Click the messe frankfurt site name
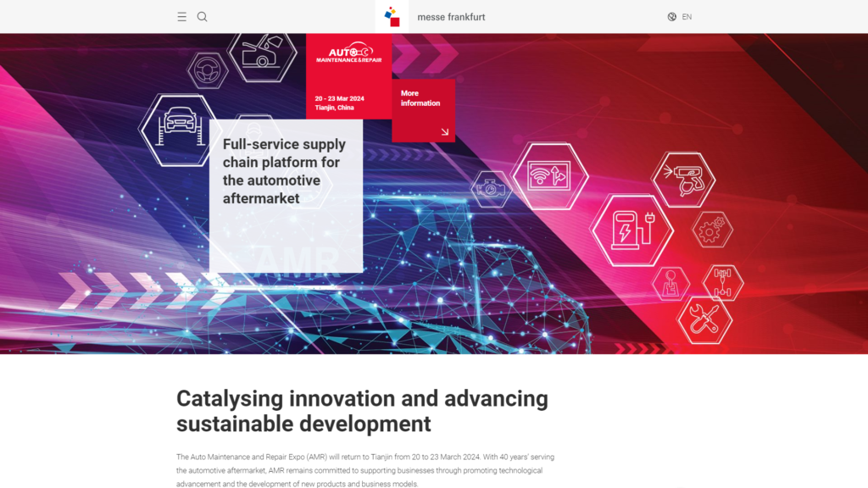Viewport: 868px width, 488px height. click(x=451, y=17)
